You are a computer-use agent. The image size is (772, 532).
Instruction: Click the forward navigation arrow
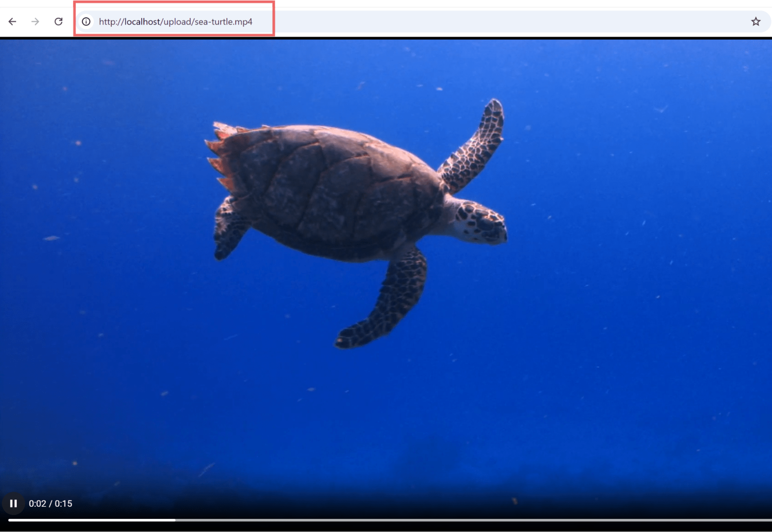coord(35,22)
